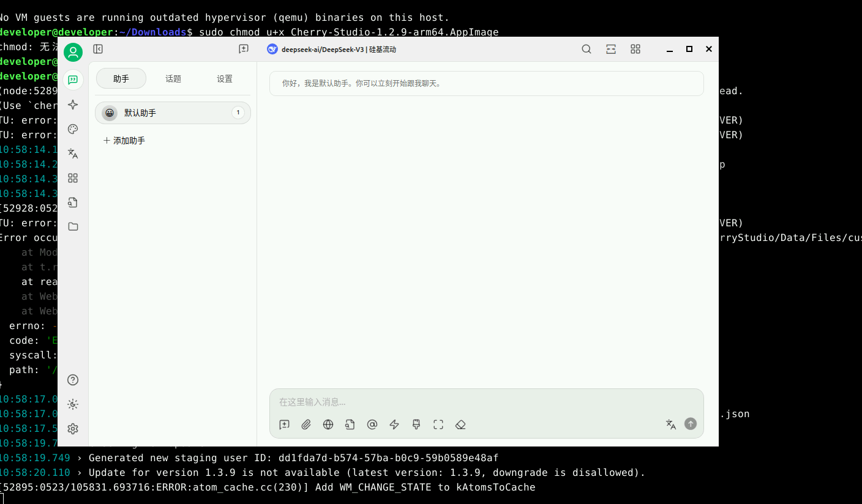Open quick phrases lightning icon
Viewport: 862px width, 504px height.
(x=394, y=424)
